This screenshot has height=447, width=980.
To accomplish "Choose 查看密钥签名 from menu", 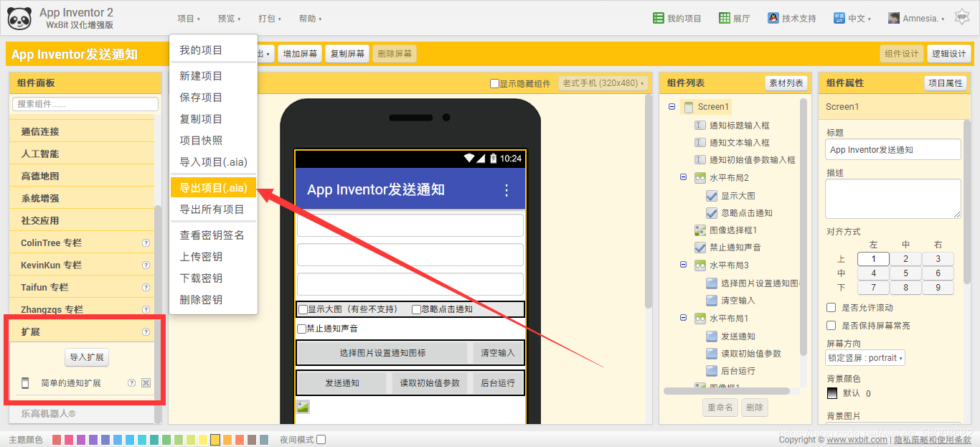I will (x=213, y=235).
